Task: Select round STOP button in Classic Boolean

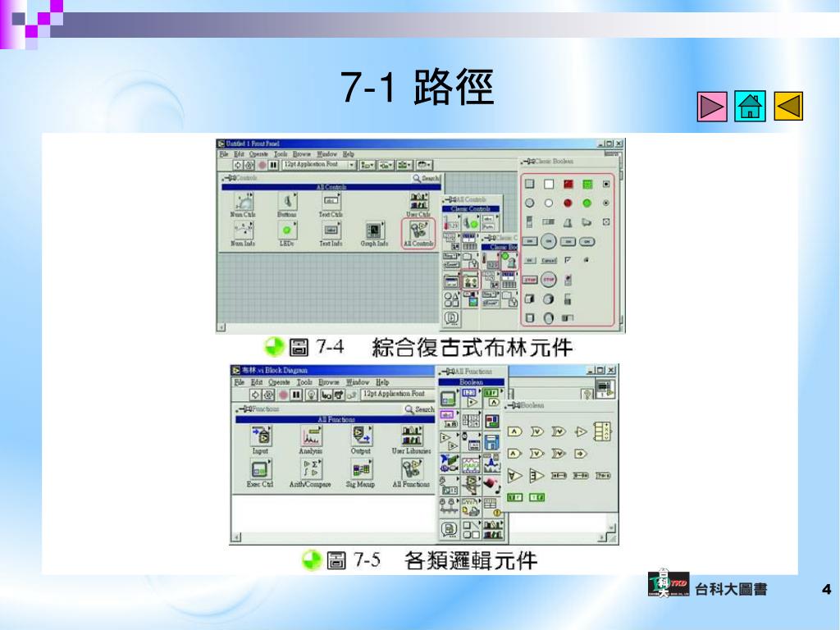Action: [549, 279]
